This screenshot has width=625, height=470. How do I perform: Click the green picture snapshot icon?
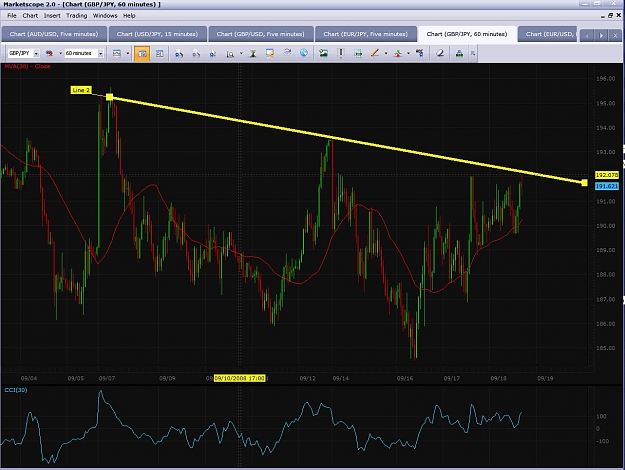pos(323,53)
